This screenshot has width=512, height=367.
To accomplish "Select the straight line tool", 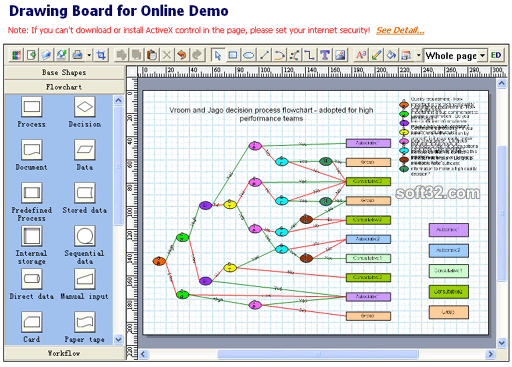I will click(264, 55).
